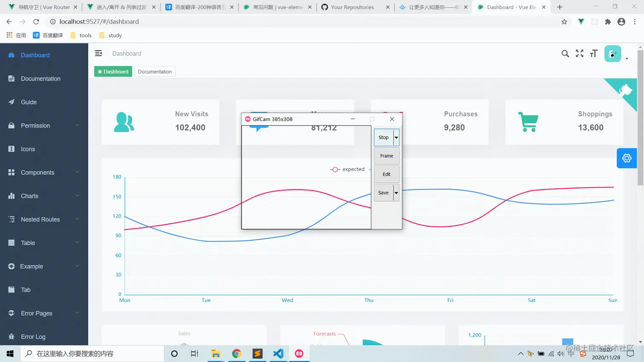
Task: Click the Windows taskbar search box
Action: point(92,353)
